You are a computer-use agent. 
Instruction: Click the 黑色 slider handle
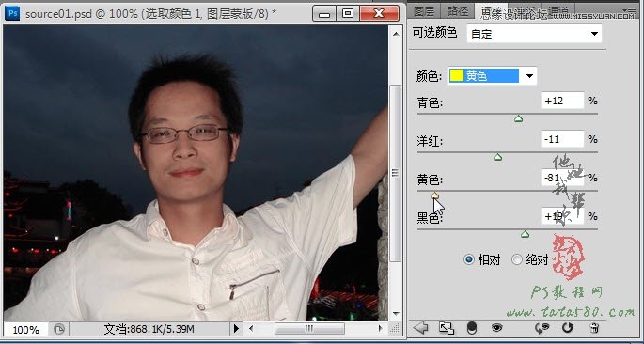(525, 234)
